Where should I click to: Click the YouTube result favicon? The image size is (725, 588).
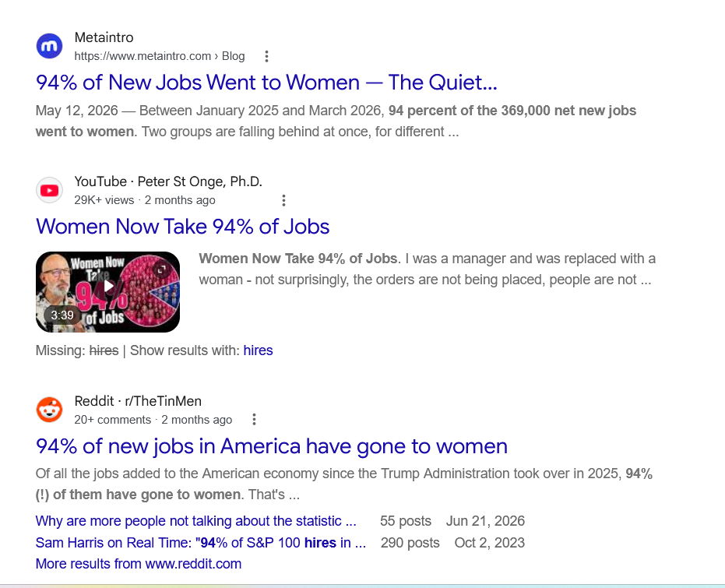(50, 190)
